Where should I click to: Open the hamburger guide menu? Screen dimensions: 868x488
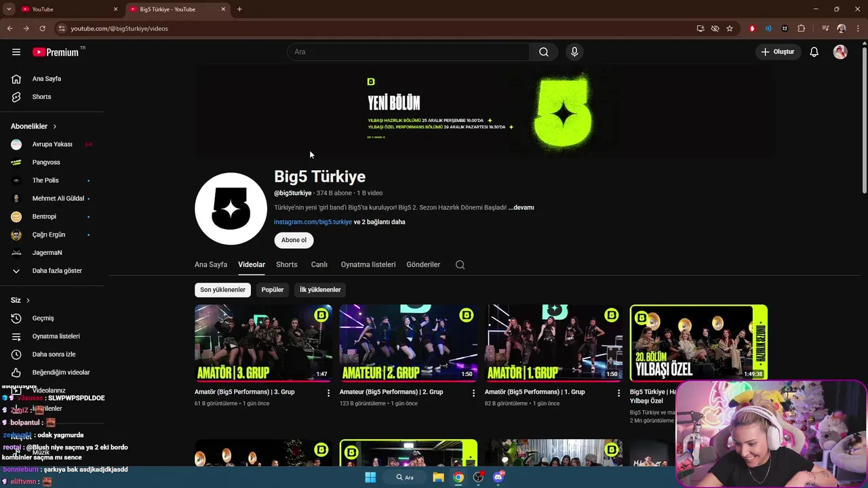(x=16, y=52)
